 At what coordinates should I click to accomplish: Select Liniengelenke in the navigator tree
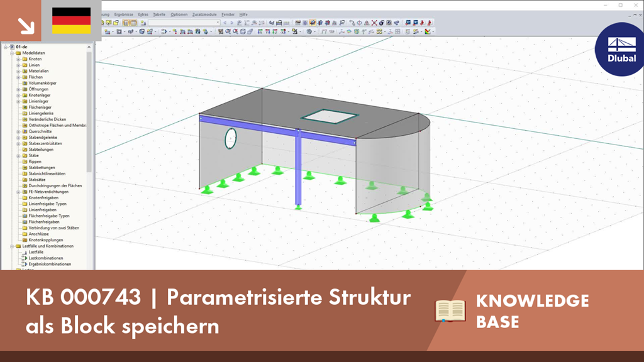click(x=41, y=113)
